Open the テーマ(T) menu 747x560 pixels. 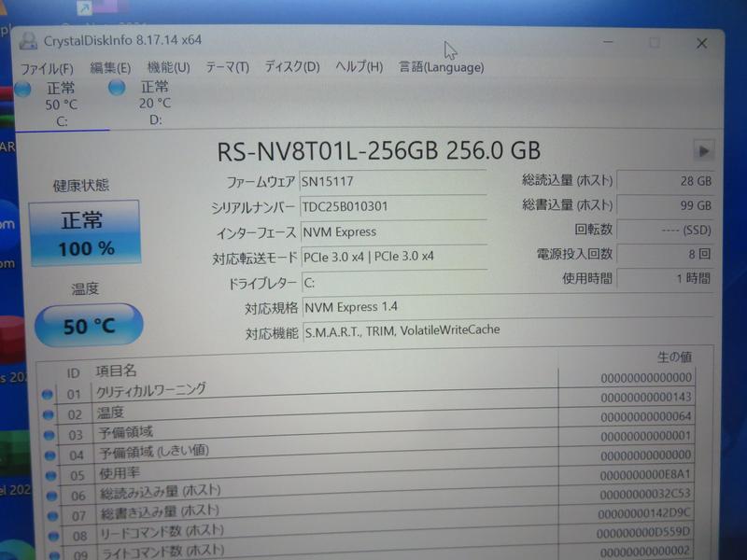pos(227,67)
